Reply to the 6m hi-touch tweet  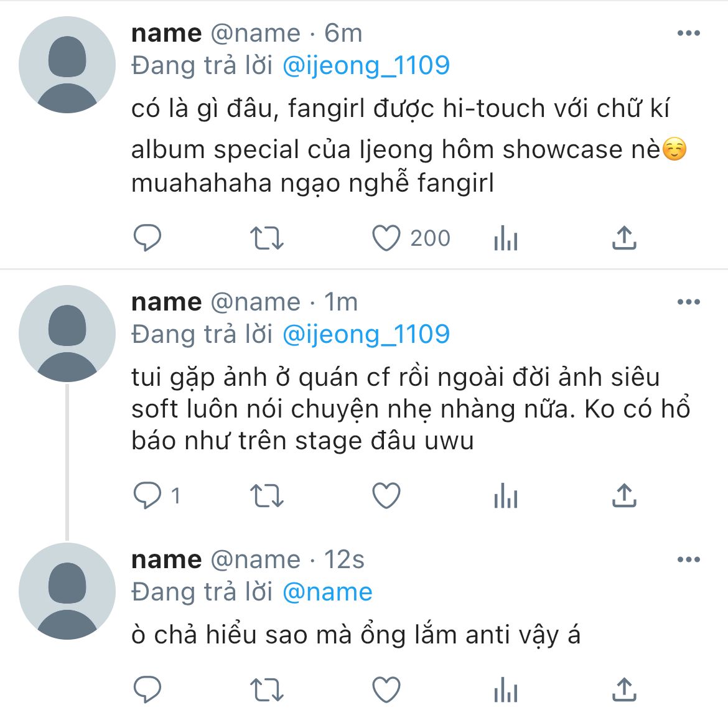147,238
